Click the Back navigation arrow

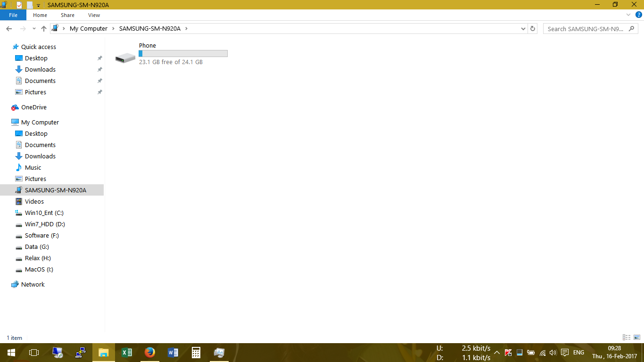[9, 29]
